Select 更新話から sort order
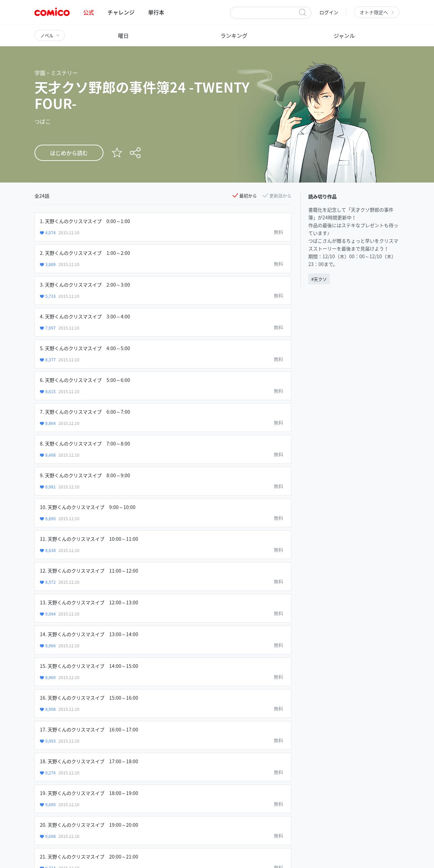 click(277, 196)
